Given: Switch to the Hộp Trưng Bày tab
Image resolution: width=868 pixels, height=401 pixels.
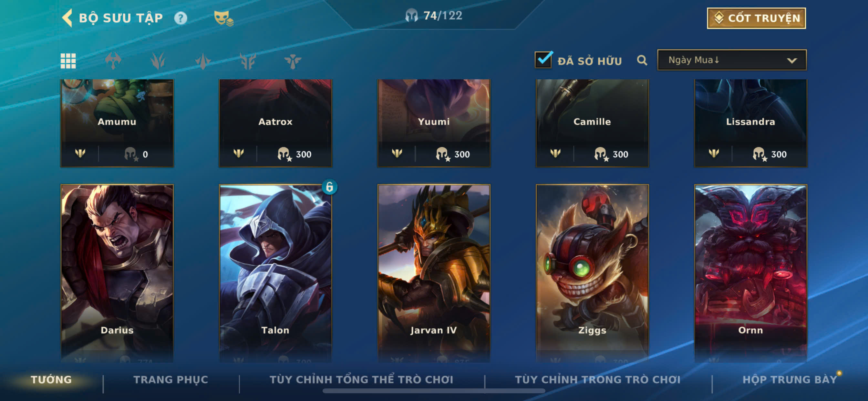Looking at the screenshot, I should (790, 379).
